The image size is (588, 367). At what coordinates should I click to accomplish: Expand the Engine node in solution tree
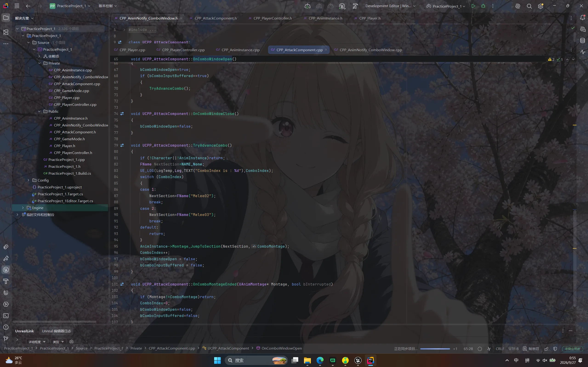[23, 208]
